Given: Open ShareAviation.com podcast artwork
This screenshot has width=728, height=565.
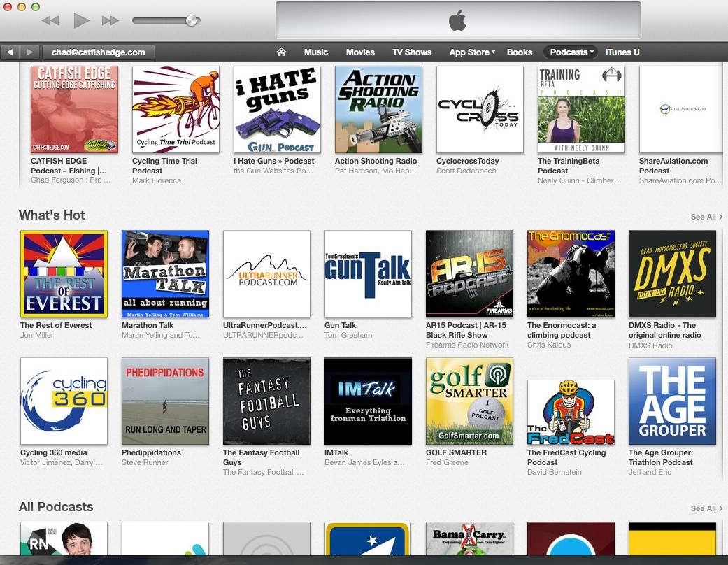Looking at the screenshot, I should pos(680,110).
